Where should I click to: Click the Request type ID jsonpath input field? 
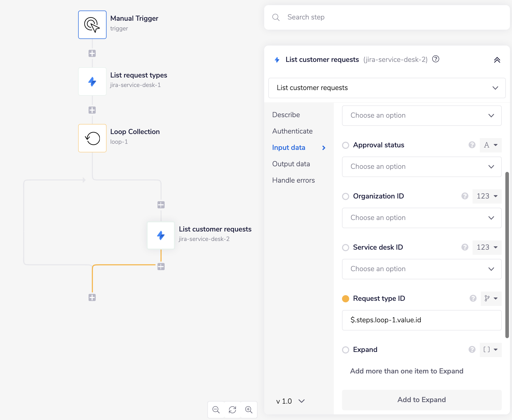[421, 320]
